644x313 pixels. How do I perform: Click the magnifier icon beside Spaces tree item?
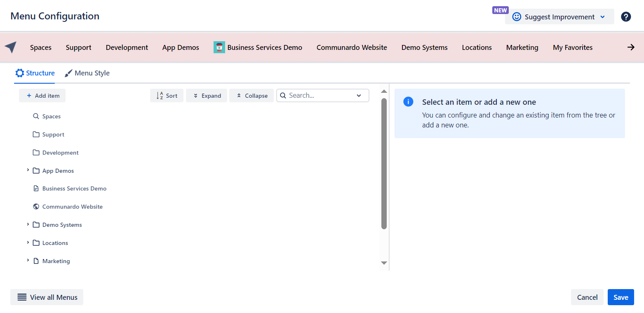point(36,116)
